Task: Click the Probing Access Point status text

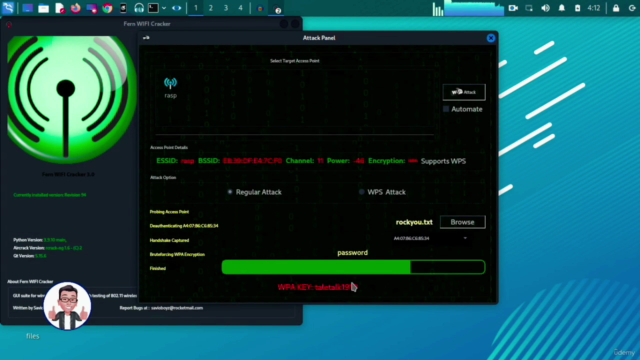Action: tap(169, 212)
